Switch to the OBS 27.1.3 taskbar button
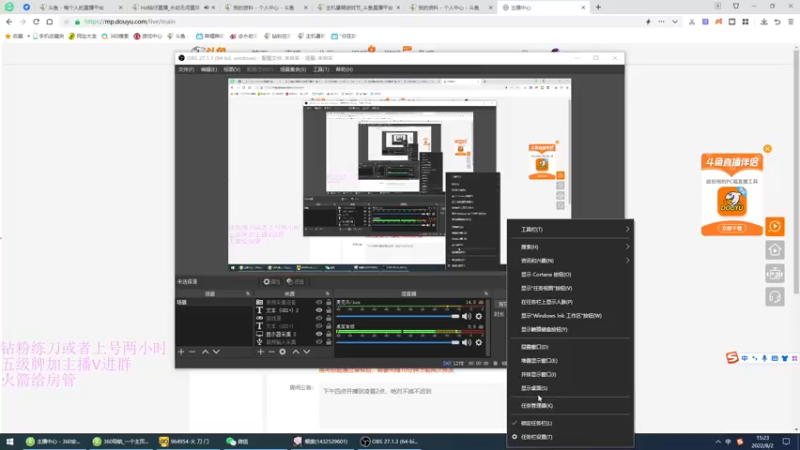Viewport: 800px width, 450px height. (x=390, y=441)
